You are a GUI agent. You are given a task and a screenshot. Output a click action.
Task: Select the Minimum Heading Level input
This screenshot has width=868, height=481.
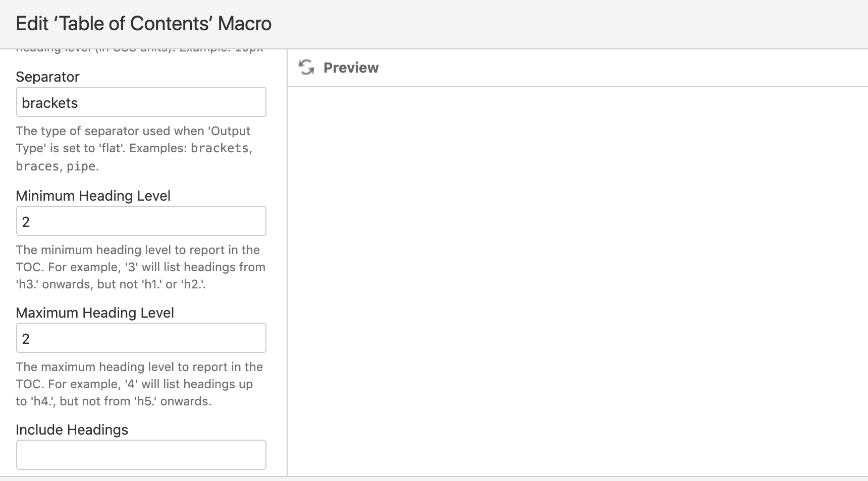coord(141,221)
